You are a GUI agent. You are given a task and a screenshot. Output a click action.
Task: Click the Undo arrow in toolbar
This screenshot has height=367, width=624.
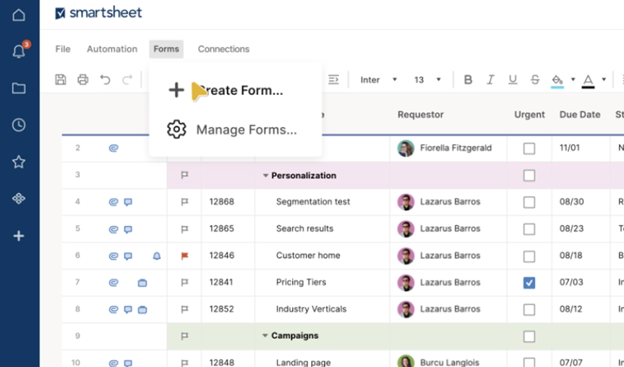(x=105, y=80)
